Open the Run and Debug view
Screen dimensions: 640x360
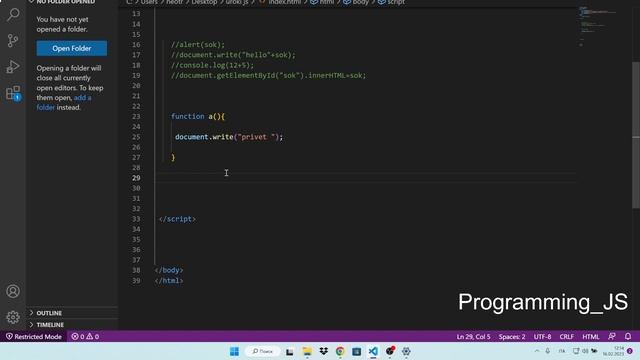(13, 67)
